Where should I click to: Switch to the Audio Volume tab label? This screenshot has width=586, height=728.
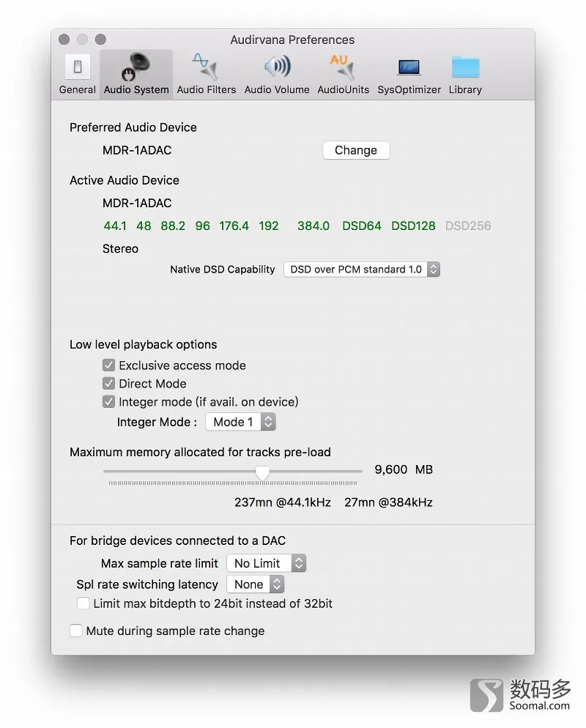tap(277, 89)
